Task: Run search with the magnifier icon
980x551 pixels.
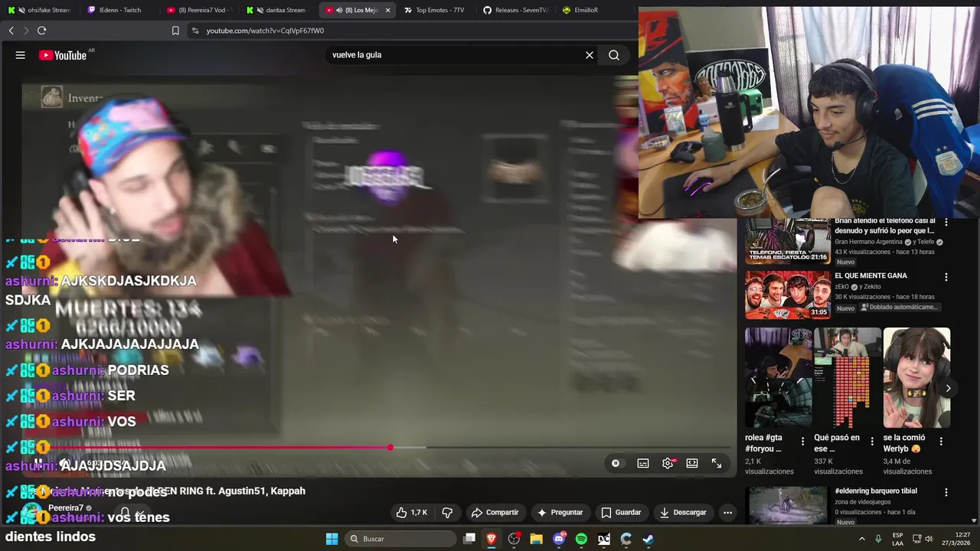Action: [614, 55]
